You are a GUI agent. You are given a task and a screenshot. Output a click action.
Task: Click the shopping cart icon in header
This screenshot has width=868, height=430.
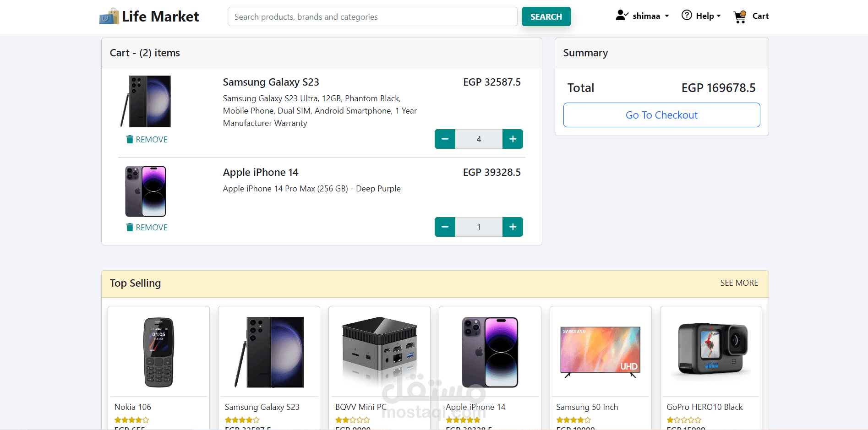(x=739, y=16)
